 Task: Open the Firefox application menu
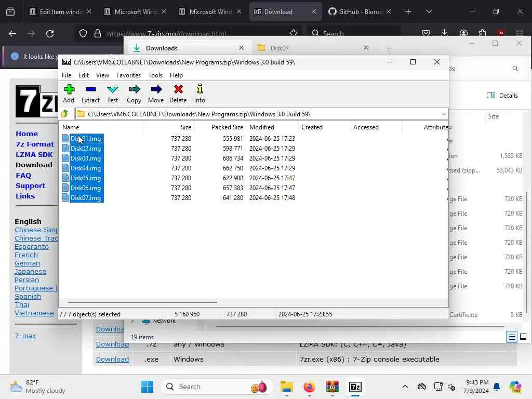pyautogui.click(x=520, y=33)
